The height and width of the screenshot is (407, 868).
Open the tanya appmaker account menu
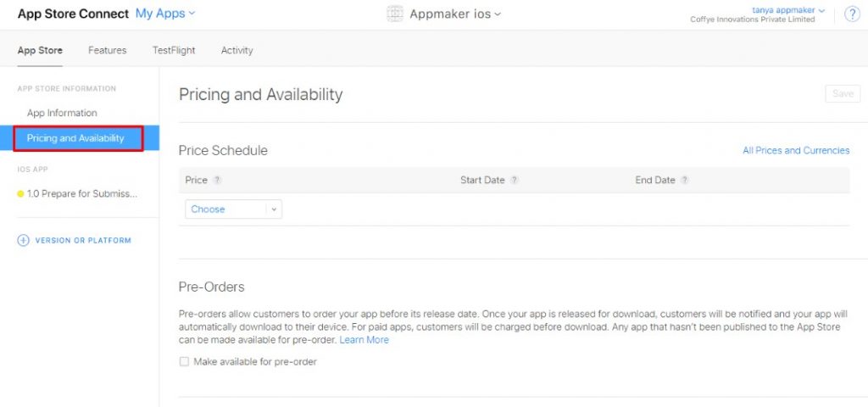(788, 10)
